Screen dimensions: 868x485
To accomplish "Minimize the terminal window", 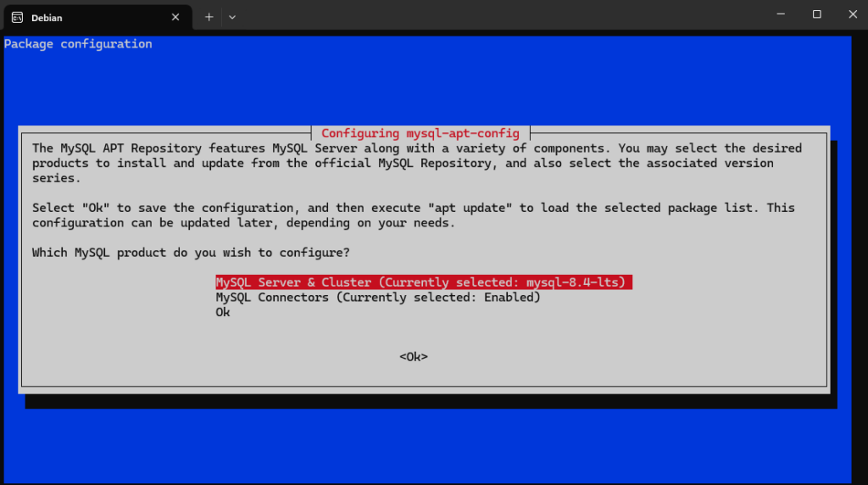I will [x=777, y=14].
